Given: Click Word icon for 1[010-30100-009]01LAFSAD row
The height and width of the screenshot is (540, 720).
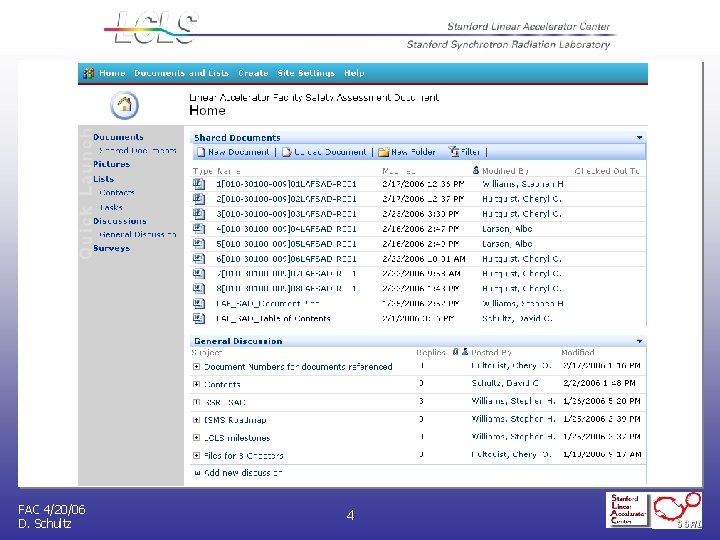Looking at the screenshot, I should pos(199,184).
